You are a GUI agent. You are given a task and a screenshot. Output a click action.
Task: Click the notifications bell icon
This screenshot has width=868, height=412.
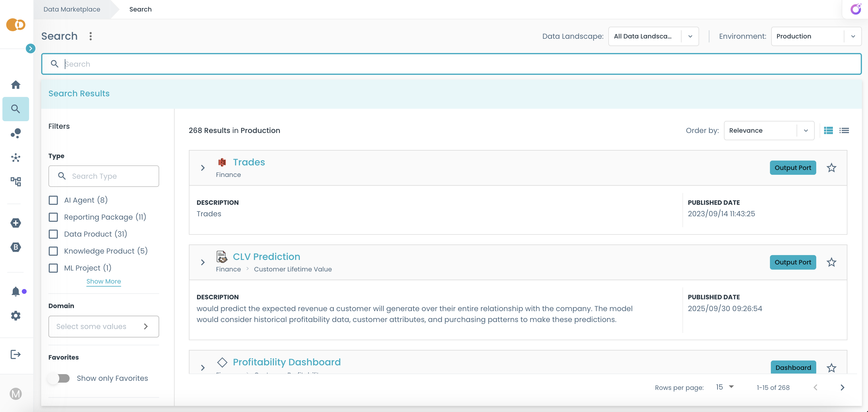(x=15, y=291)
